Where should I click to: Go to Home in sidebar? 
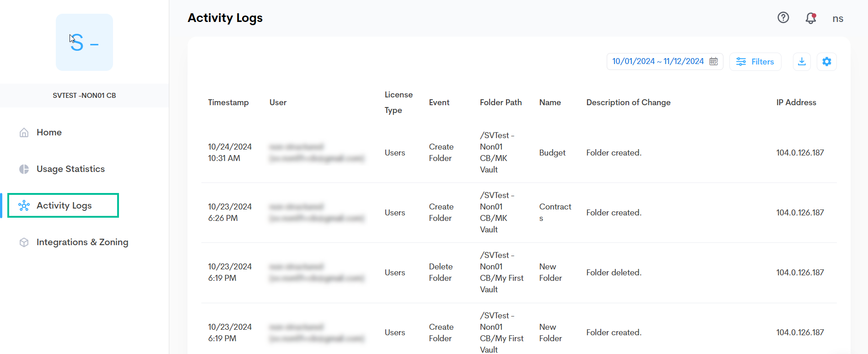[49, 132]
